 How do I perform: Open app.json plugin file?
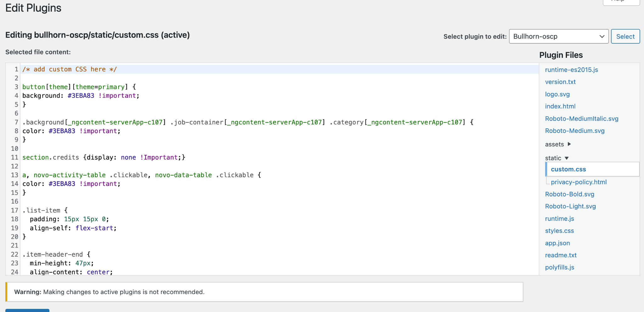click(x=557, y=243)
